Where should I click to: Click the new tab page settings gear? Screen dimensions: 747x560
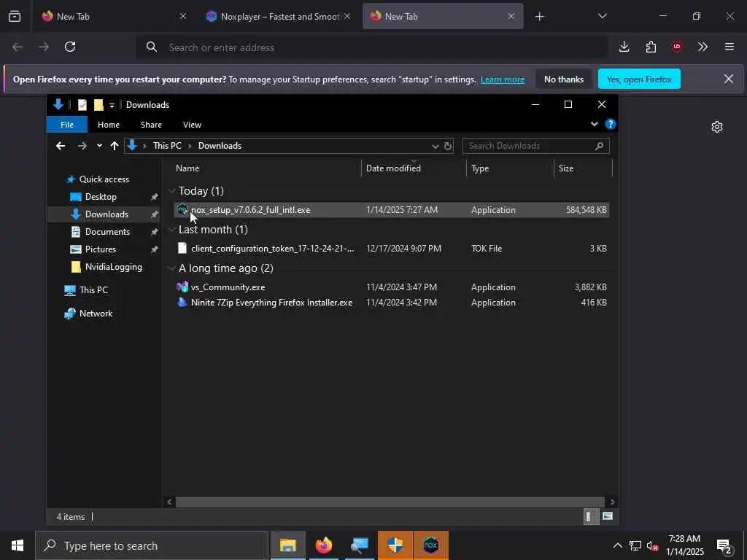click(x=717, y=127)
